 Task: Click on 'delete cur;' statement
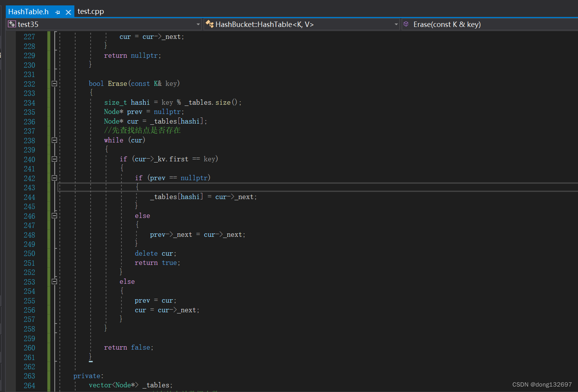[x=156, y=253]
